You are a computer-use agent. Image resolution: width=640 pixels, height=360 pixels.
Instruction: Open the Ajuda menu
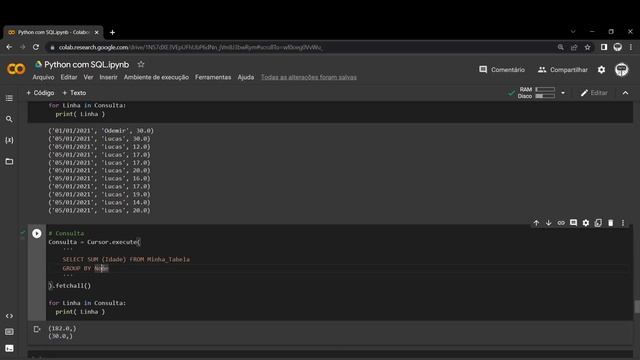246,77
